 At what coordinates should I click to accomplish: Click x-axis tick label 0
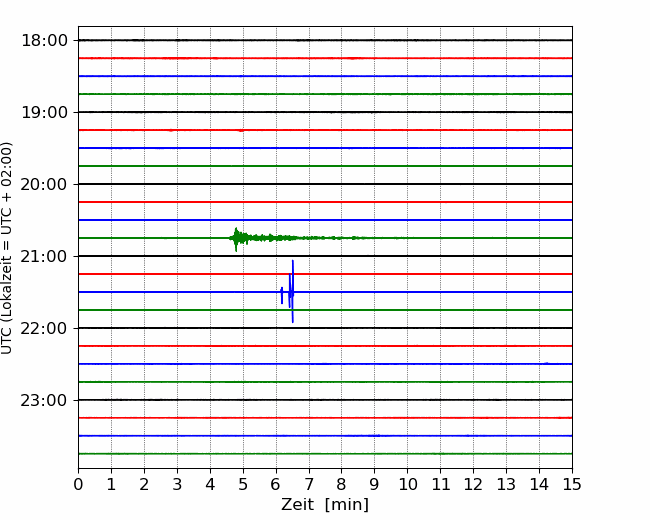[x=78, y=484]
